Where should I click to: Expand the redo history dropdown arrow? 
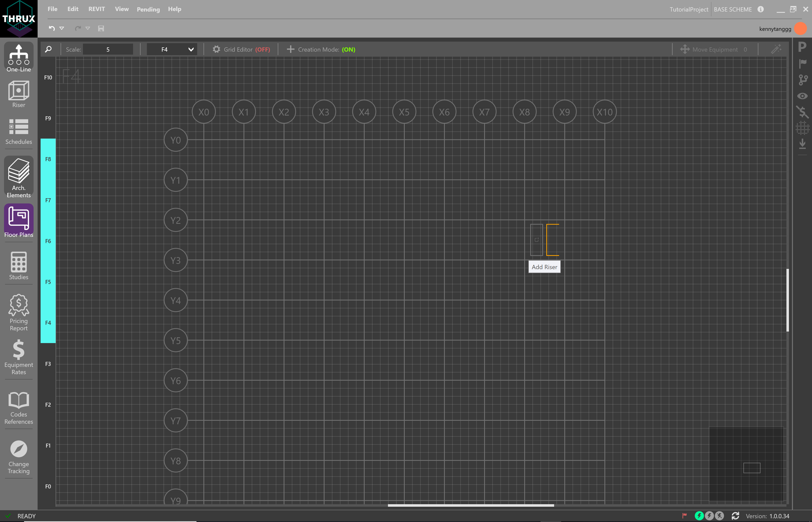click(x=88, y=29)
